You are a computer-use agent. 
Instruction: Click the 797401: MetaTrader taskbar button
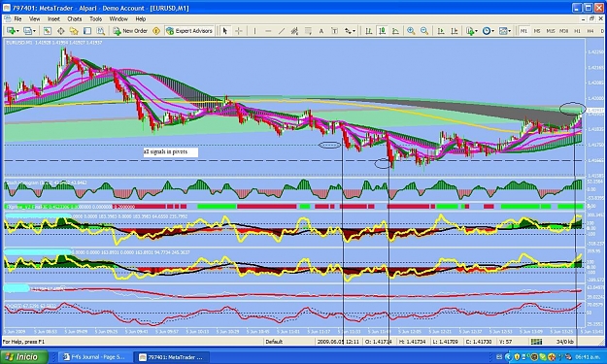pyautogui.click(x=171, y=357)
